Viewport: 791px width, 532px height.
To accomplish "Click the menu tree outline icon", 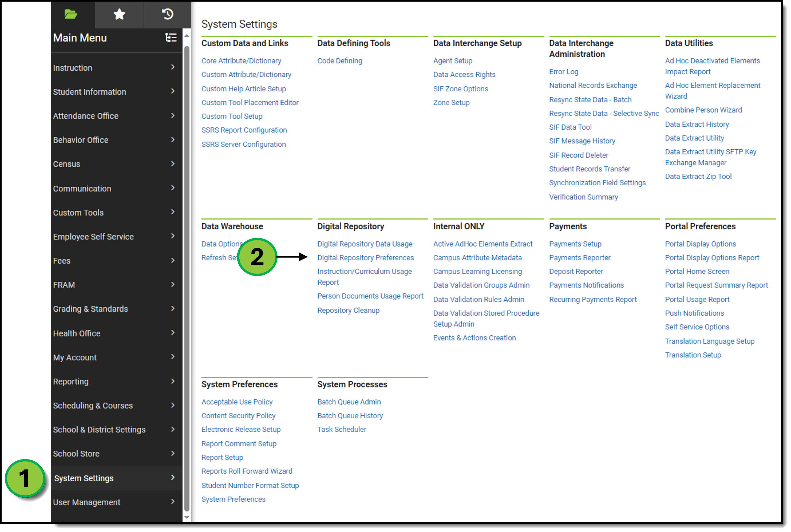I will (x=171, y=38).
